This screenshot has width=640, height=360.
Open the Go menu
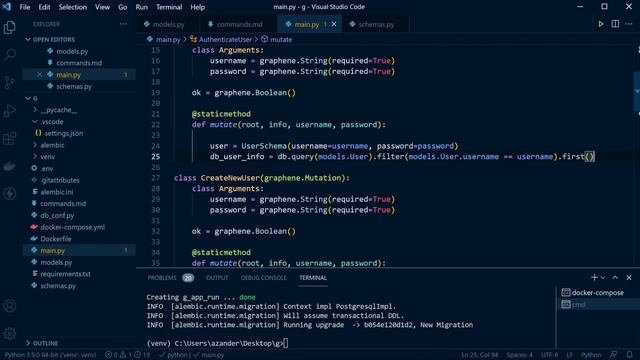[x=122, y=7]
